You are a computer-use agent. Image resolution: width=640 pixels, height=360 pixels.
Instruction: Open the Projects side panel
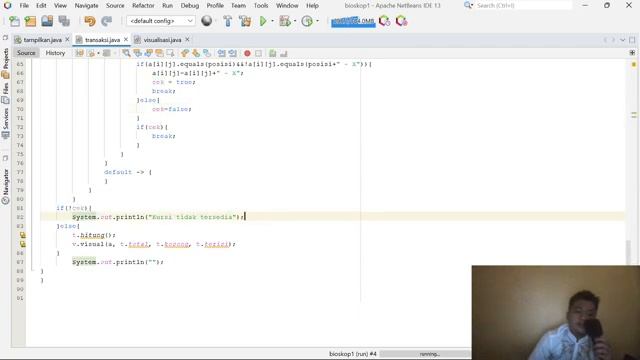pyautogui.click(x=5, y=63)
